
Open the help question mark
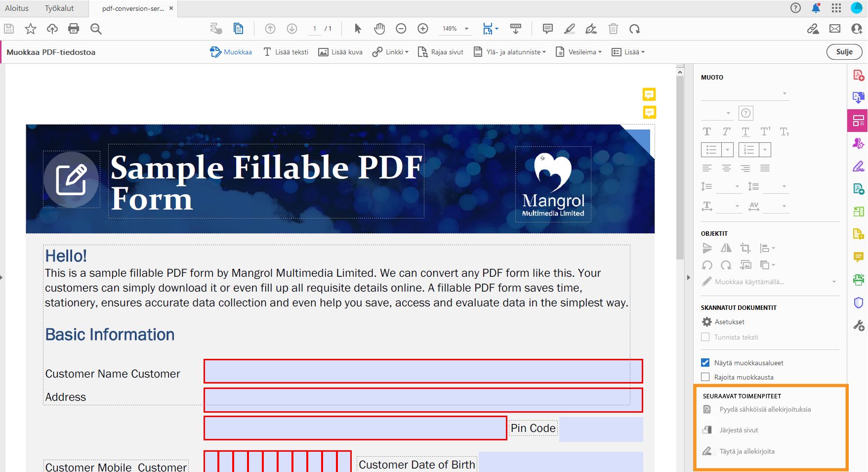click(x=795, y=8)
